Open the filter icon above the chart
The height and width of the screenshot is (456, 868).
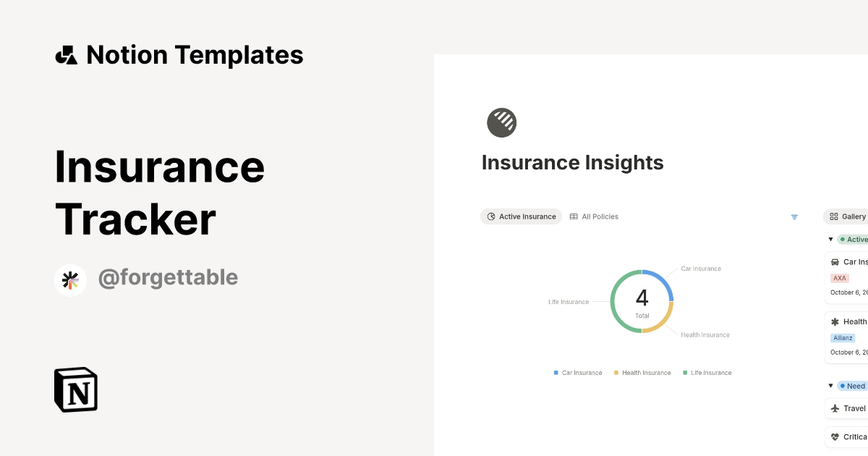(794, 216)
